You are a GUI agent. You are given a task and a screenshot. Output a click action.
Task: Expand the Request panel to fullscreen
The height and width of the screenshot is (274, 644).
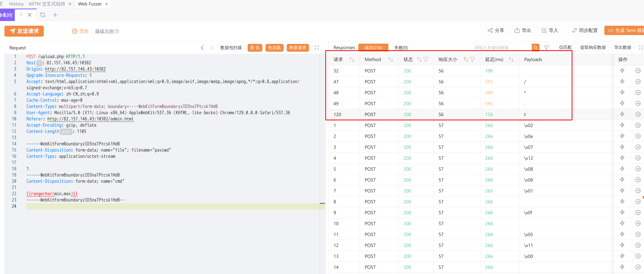pos(317,48)
